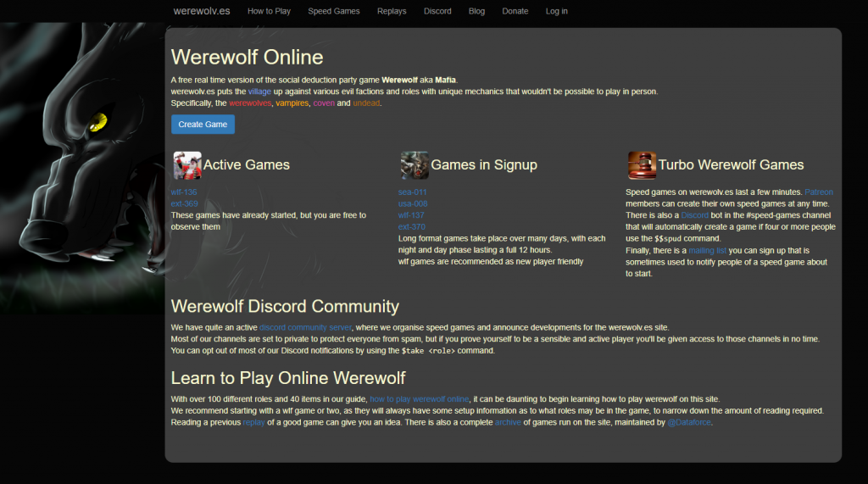Viewport: 868px width, 484px height.
Task: Click the $take <role> command text
Action: [428, 351]
